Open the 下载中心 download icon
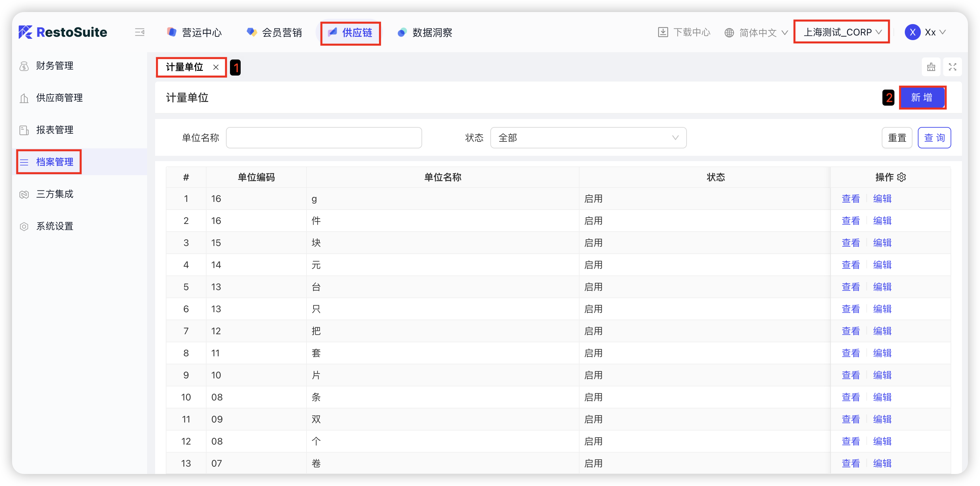Viewport: 980px width, 486px height. tap(663, 32)
